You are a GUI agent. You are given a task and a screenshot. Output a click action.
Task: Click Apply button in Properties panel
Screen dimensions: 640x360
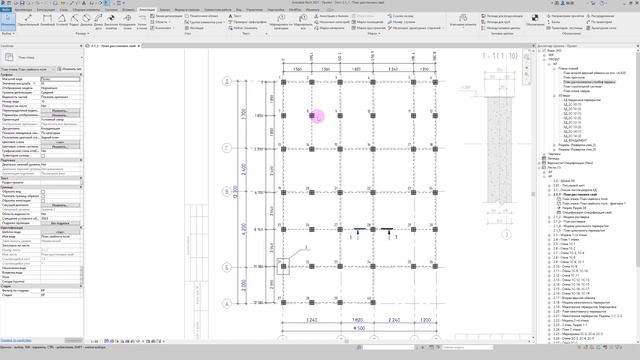pyautogui.click(x=73, y=340)
